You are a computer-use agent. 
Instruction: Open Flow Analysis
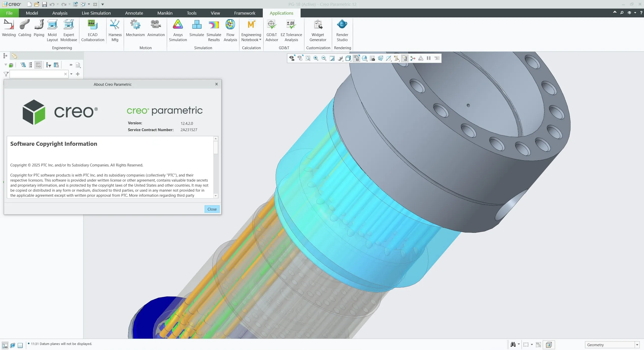click(x=230, y=30)
